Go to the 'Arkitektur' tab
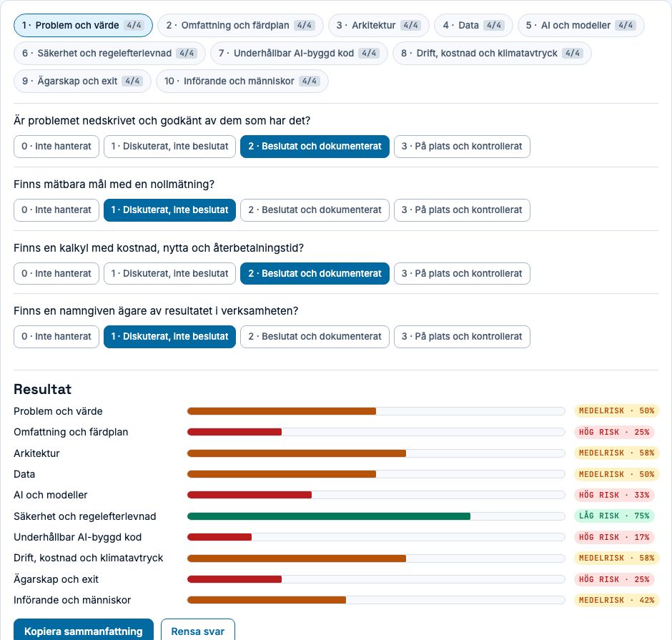Viewport: 672px width, 640px height. [x=379, y=25]
